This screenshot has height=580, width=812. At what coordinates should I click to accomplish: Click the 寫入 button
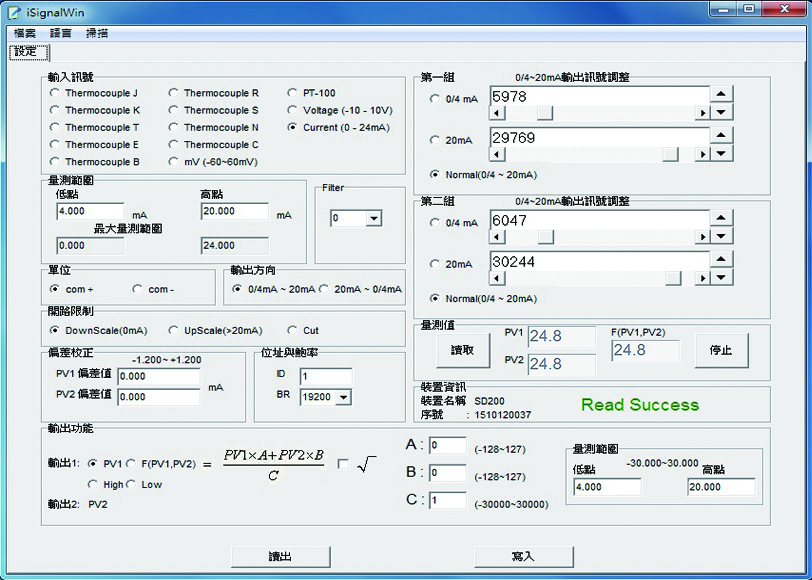(524, 557)
